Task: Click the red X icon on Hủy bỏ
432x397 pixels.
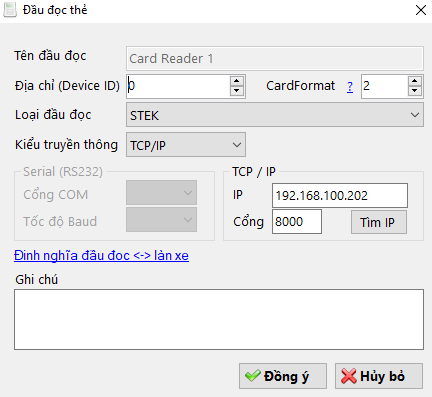Action: [349, 376]
